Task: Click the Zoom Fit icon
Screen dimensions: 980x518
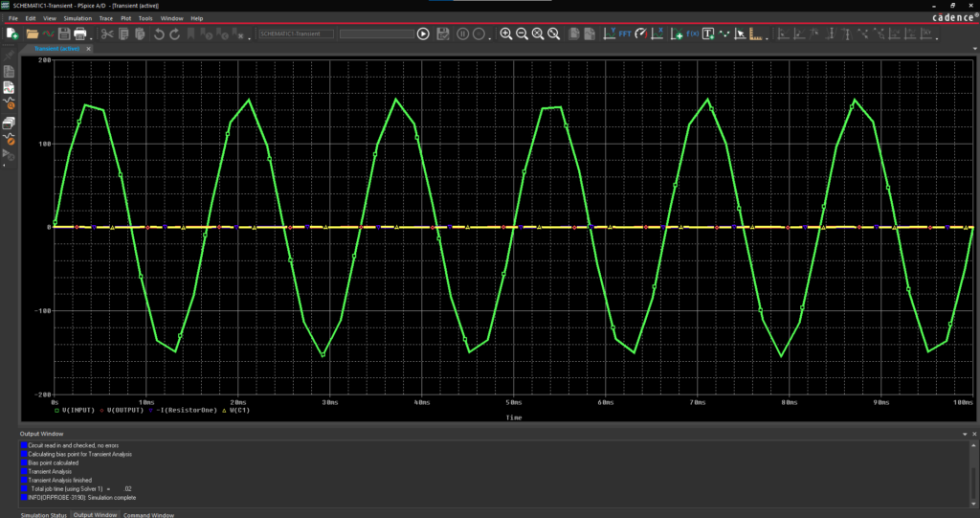Action: (x=554, y=34)
